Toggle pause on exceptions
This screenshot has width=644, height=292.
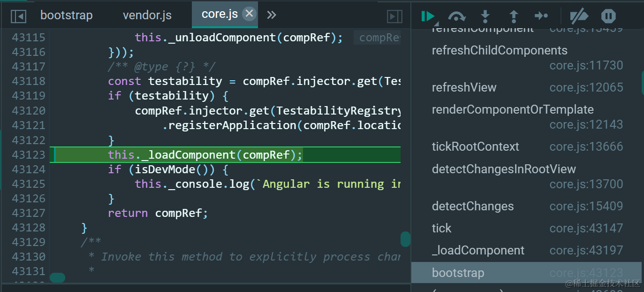pyautogui.click(x=608, y=16)
